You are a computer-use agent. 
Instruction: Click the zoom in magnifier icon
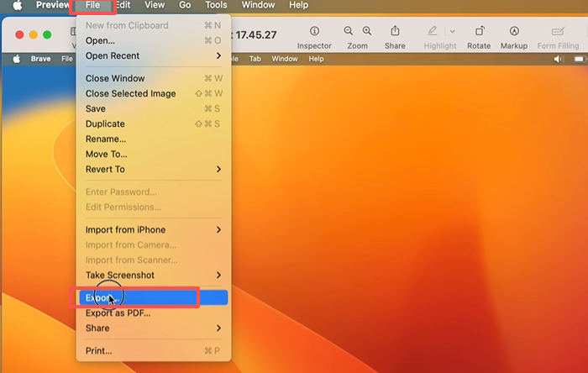pyautogui.click(x=367, y=31)
